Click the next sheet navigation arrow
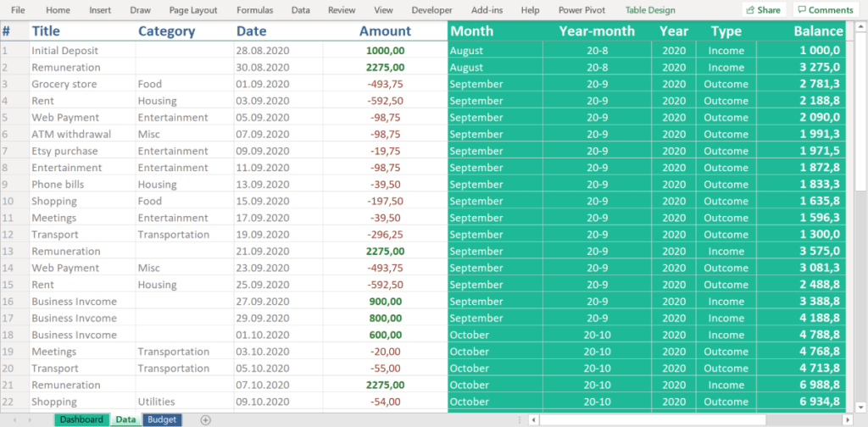Viewport: 868px width, 427px height. (x=30, y=420)
